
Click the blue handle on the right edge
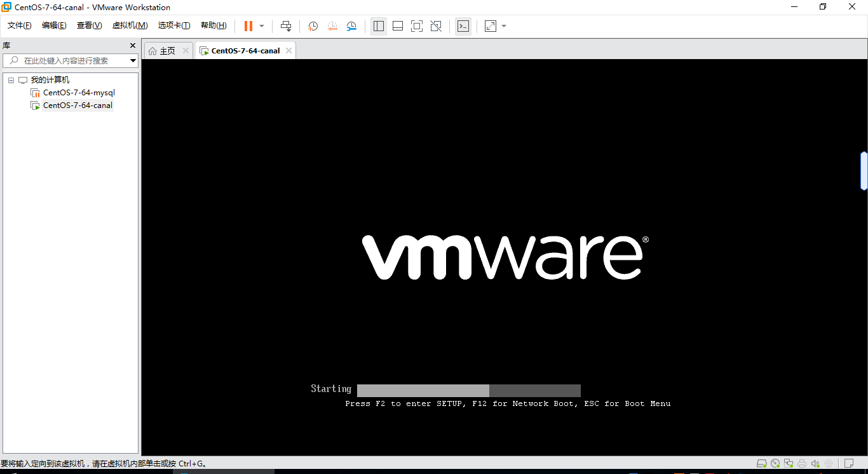[864, 171]
